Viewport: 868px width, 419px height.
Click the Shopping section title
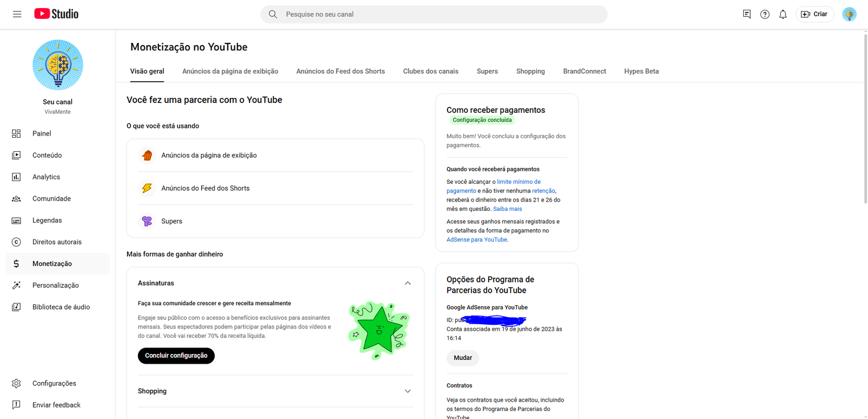click(152, 391)
